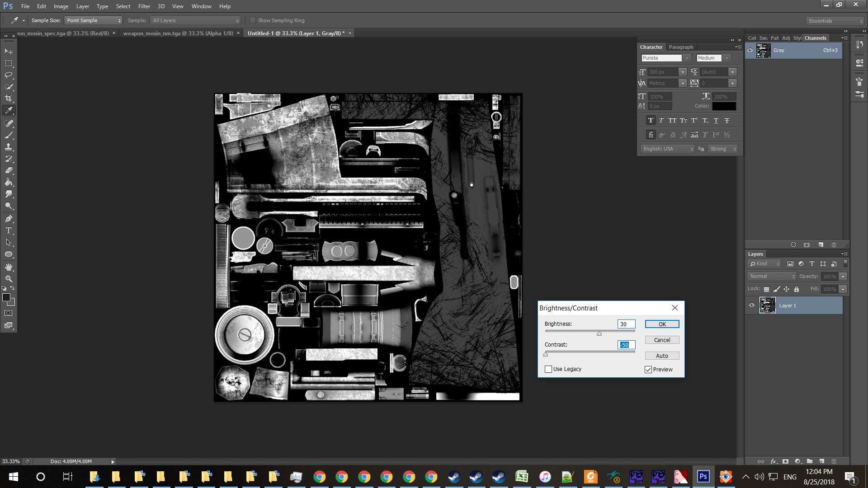Click the Faux Bold character icon
Screen dimensions: 868x488
coord(651,121)
